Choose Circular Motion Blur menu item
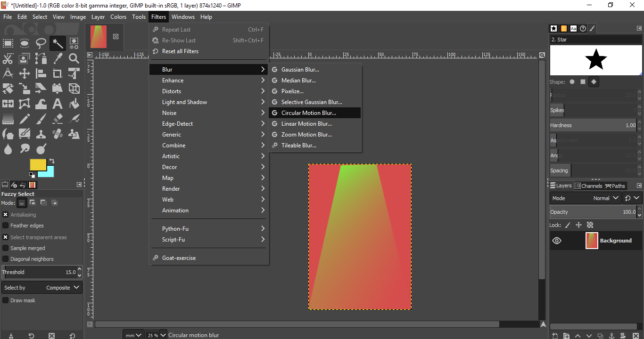The height and width of the screenshot is (339, 644). tap(315, 113)
